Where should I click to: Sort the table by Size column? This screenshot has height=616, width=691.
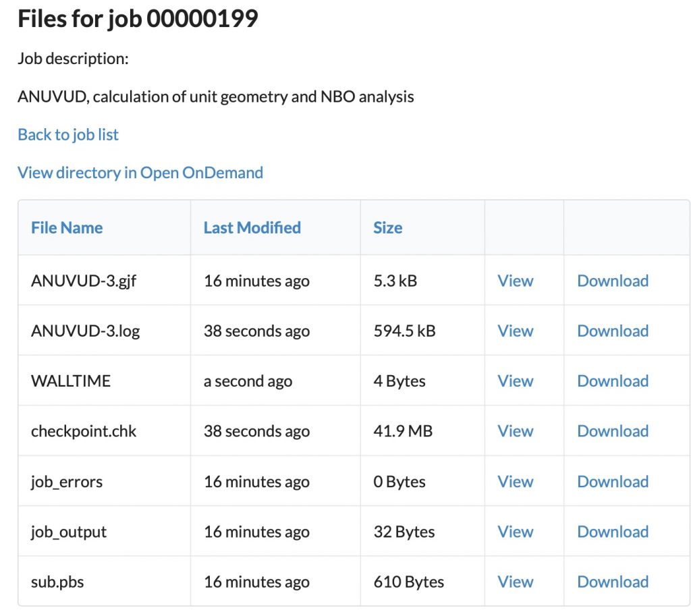point(387,227)
